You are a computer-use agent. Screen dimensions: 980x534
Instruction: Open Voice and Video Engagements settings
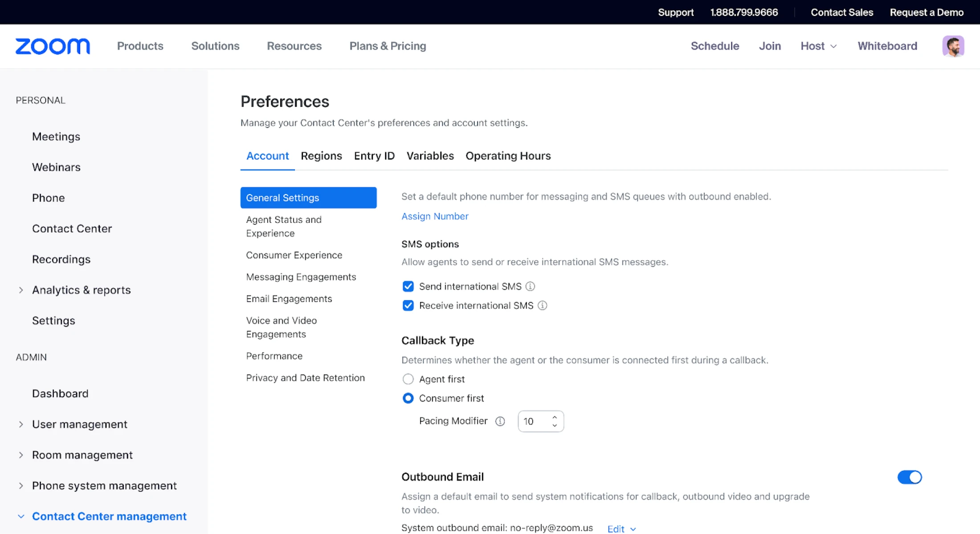point(282,327)
